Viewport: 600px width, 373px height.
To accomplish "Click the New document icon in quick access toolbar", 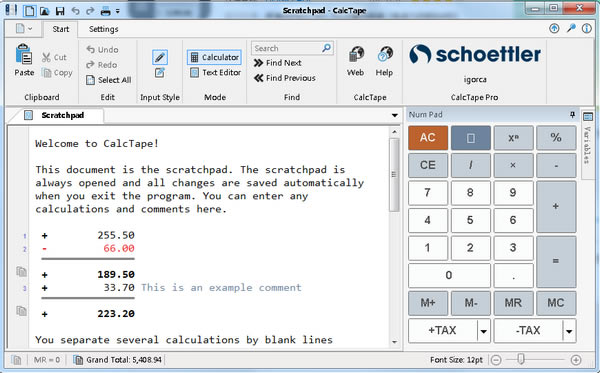I will click(29, 11).
